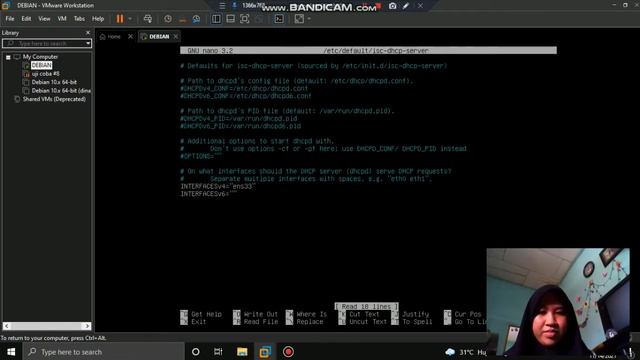Click the weather 31°C taskbar widget
Image resolution: width=640 pixels, height=360 pixels.
(x=465, y=352)
